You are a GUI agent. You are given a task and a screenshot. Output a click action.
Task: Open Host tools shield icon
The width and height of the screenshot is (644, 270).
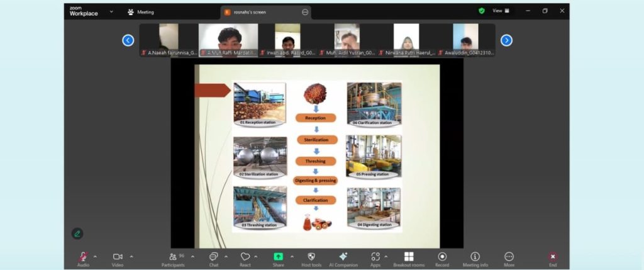click(311, 257)
